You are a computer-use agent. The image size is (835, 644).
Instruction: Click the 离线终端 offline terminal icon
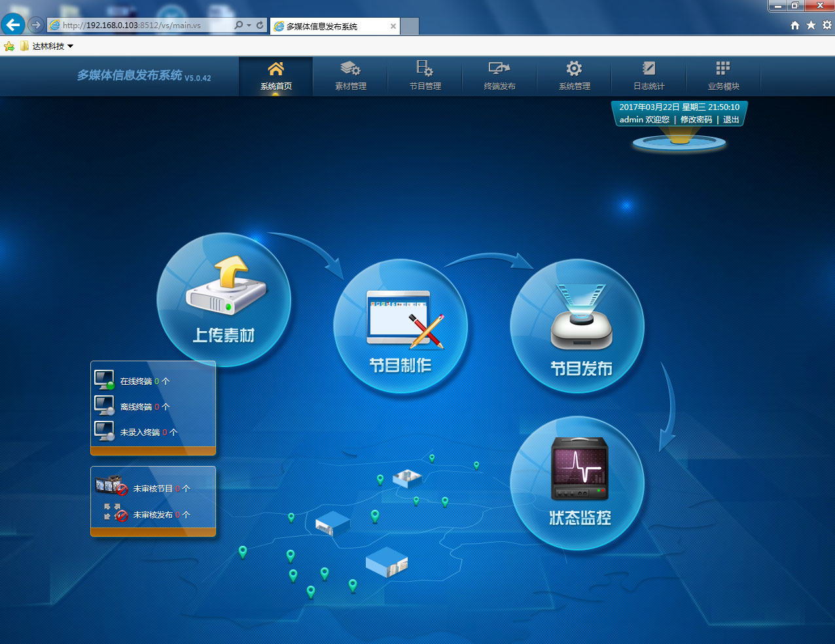104,406
